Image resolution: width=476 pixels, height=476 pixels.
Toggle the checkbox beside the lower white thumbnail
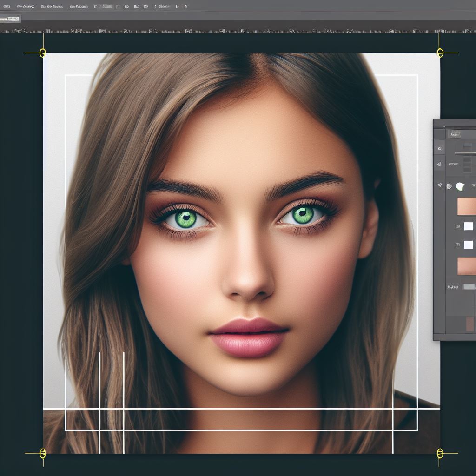click(457, 245)
